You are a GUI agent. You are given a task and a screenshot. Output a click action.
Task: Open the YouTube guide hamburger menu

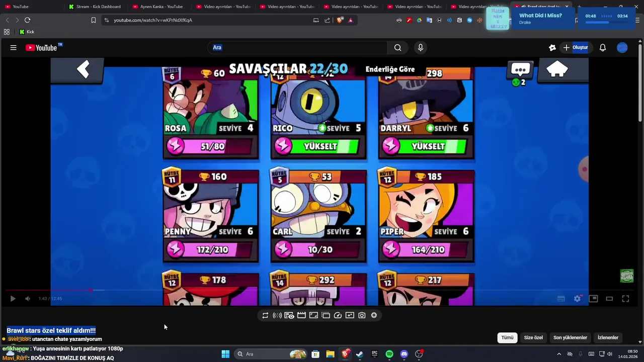(x=14, y=48)
